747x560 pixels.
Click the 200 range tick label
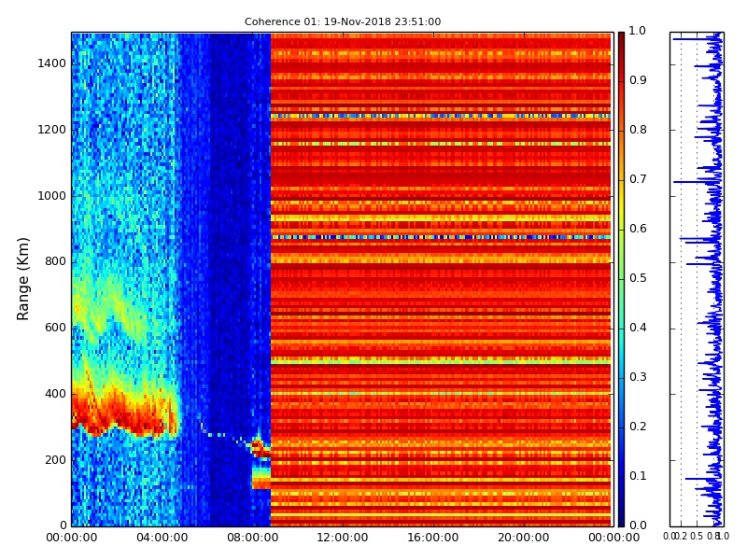click(55, 460)
